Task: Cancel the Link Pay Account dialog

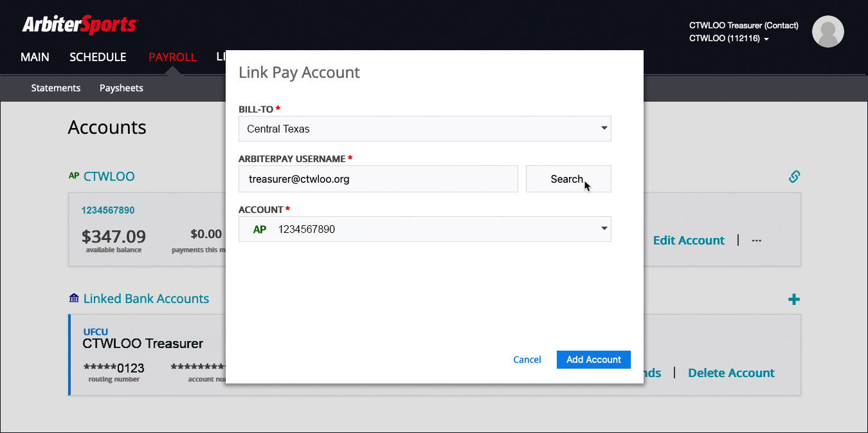Action: (x=527, y=360)
